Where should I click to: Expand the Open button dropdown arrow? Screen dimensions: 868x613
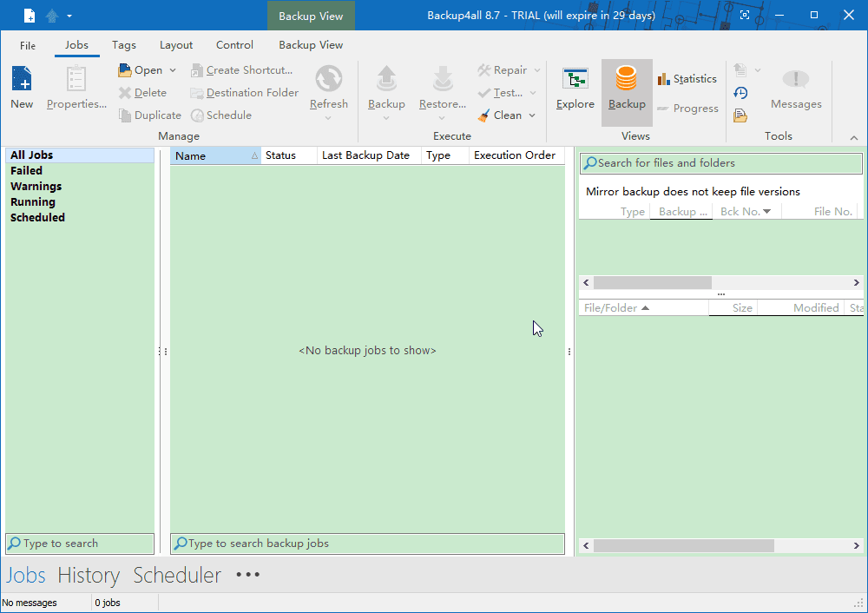pyautogui.click(x=173, y=70)
